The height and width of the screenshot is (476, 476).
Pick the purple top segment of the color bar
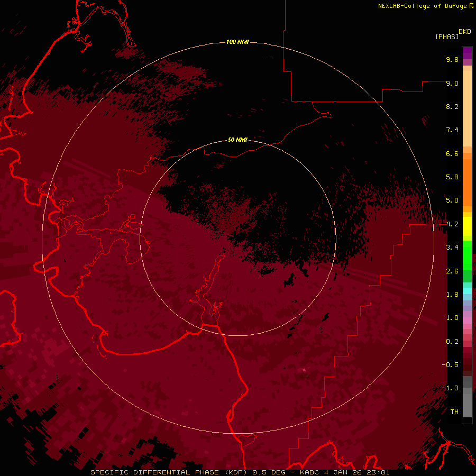[467, 53]
